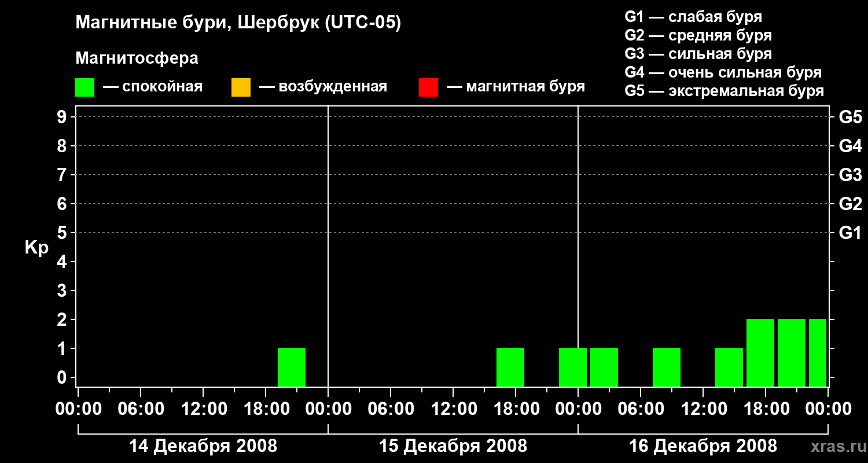Viewport: 868px width, 463px height.
Task: Click the 15 December bar near 18:00
Action: coord(510,367)
